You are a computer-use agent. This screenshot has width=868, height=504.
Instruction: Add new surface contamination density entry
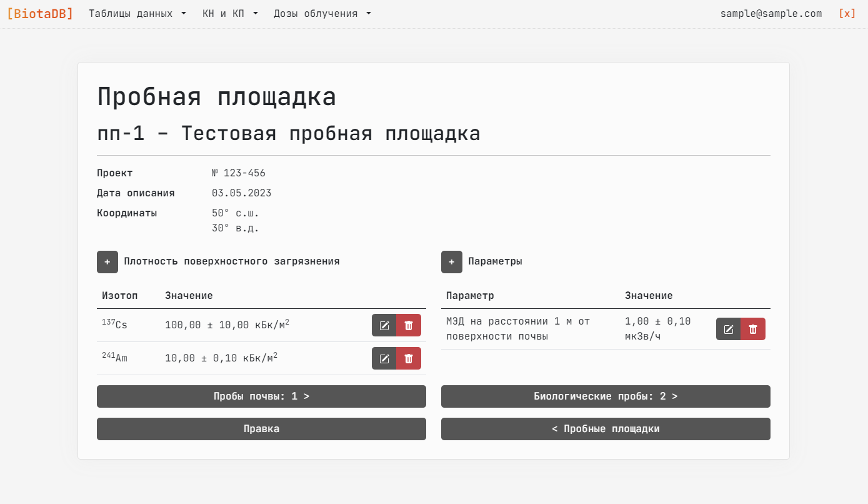pos(107,262)
